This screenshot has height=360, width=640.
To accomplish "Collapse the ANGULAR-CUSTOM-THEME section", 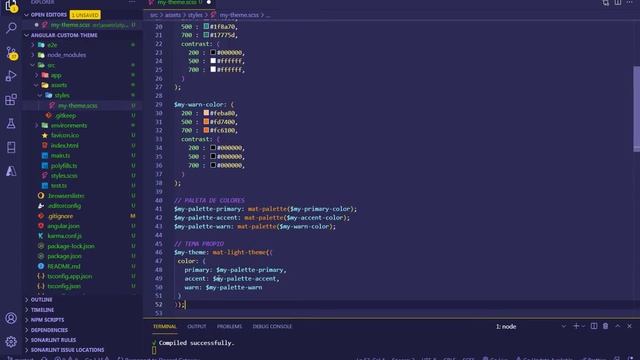I will pyautogui.click(x=27, y=35).
